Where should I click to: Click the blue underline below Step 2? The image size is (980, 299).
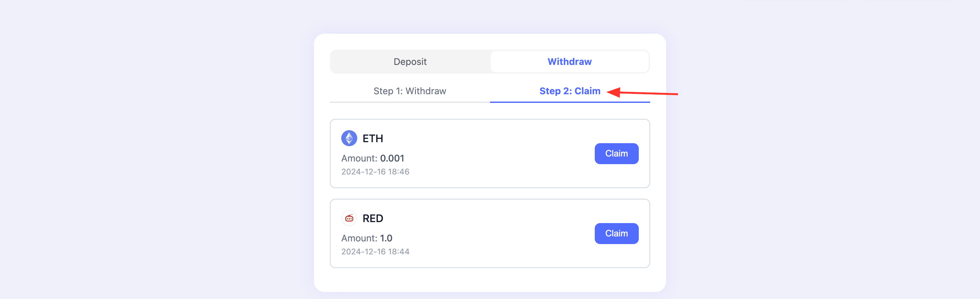point(569,102)
